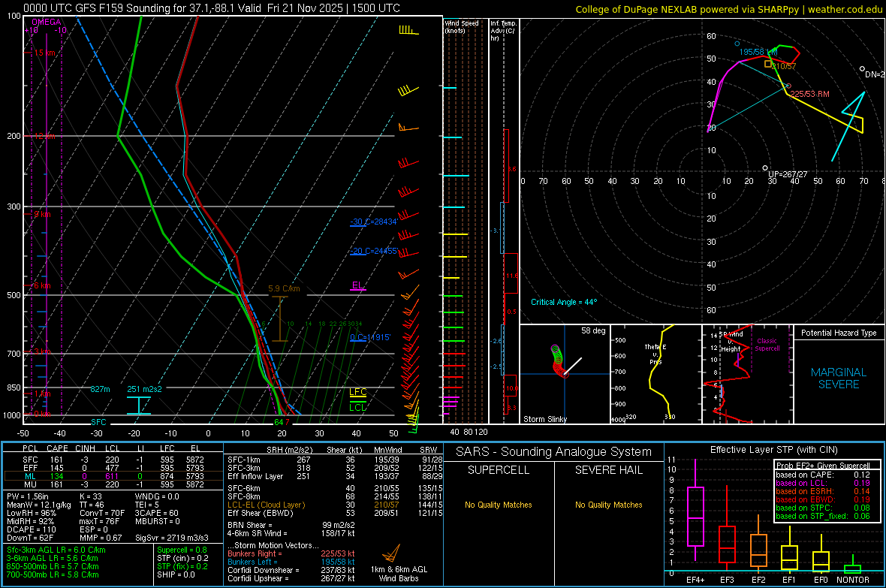Click the Supercell = 0.8 composite value
This screenshot has height=588, width=886.
click(182, 550)
